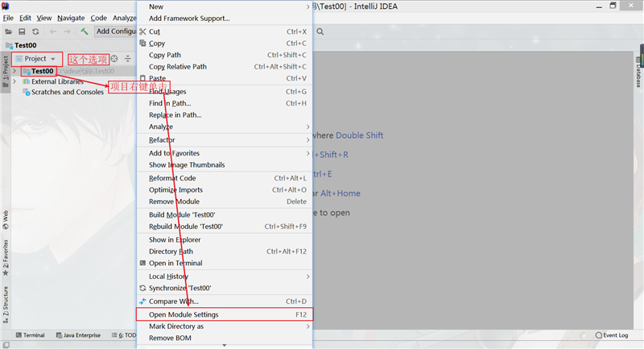Click the scissors Cut icon

tap(142, 31)
